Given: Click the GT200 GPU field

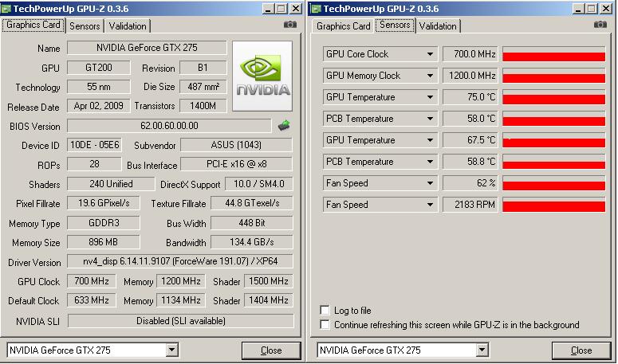Looking at the screenshot, I should pos(99,67).
